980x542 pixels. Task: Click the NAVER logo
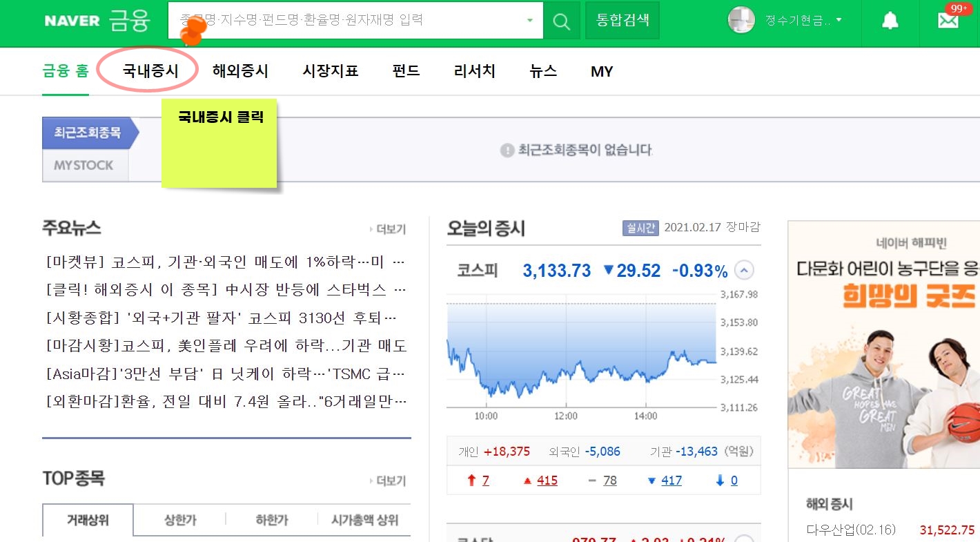(72, 21)
